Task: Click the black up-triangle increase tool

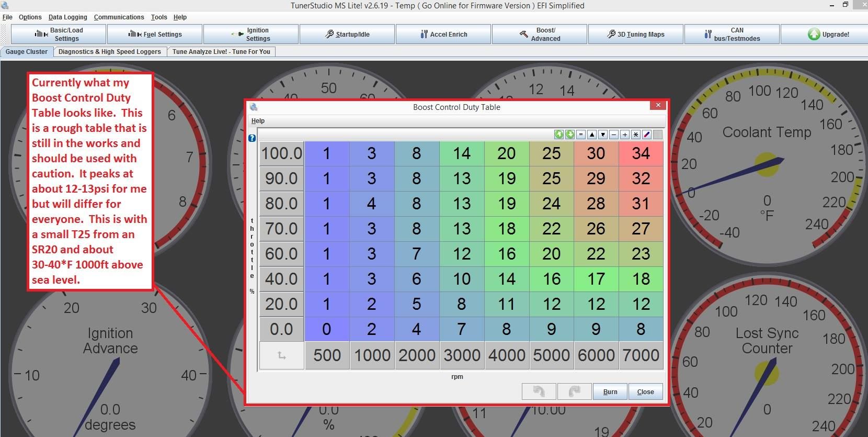Action: click(x=592, y=135)
